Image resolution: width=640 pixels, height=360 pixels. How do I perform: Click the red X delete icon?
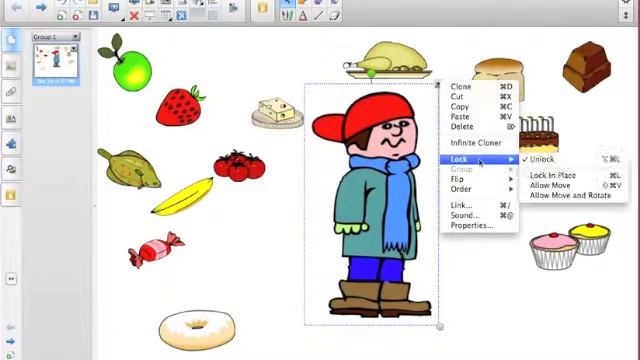134,16
